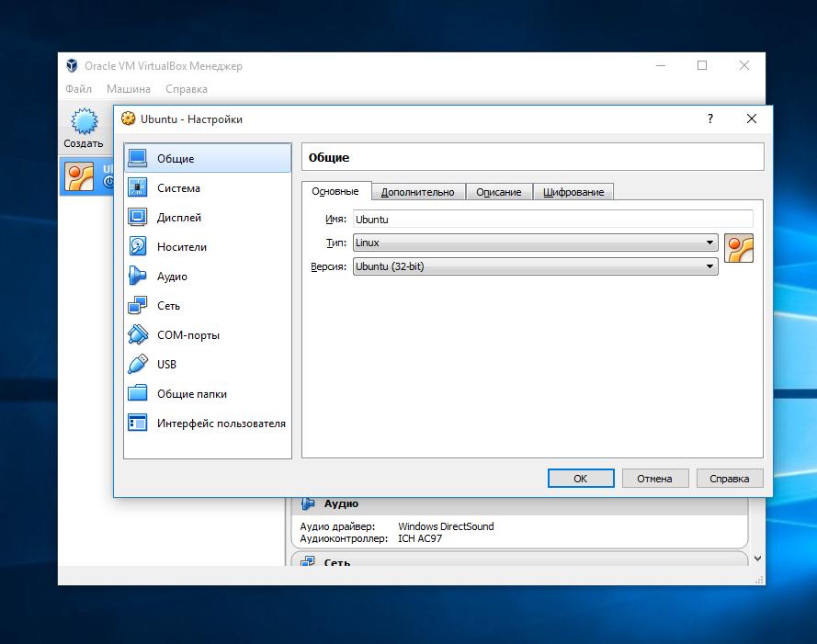Viewport: 817px width, 644px height.
Task: Go to the Аудио settings section
Action: coord(171,277)
